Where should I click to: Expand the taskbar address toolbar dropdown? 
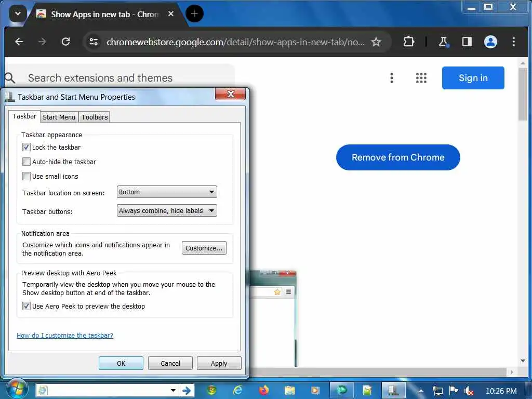point(173,391)
